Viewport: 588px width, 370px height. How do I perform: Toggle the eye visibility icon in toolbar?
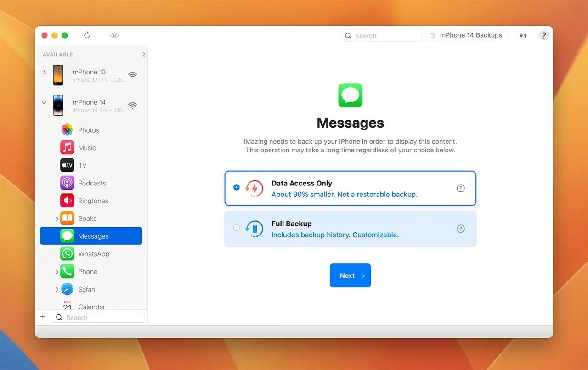click(x=114, y=35)
